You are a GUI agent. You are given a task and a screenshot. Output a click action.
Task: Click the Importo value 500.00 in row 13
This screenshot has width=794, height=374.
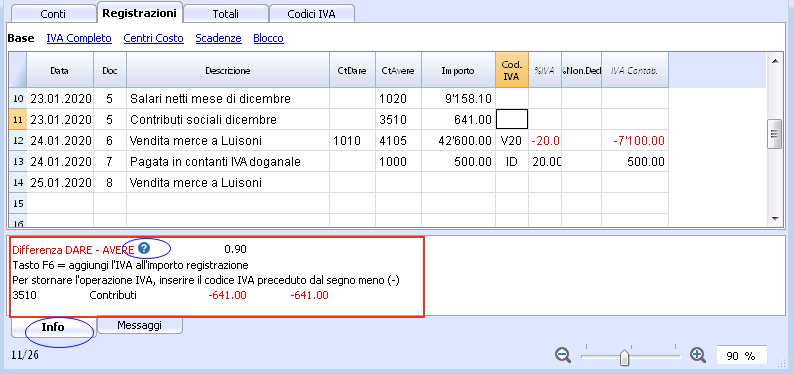click(x=458, y=162)
